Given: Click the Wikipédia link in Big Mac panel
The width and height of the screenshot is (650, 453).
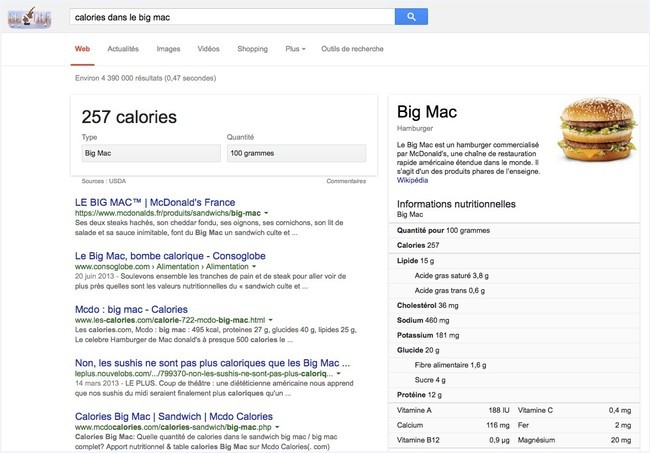Looking at the screenshot, I should tap(412, 180).
